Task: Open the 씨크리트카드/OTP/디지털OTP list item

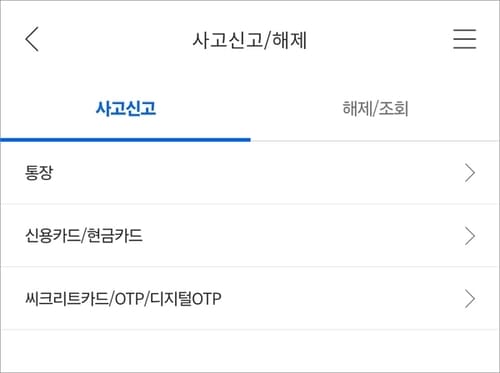Action: (250, 299)
